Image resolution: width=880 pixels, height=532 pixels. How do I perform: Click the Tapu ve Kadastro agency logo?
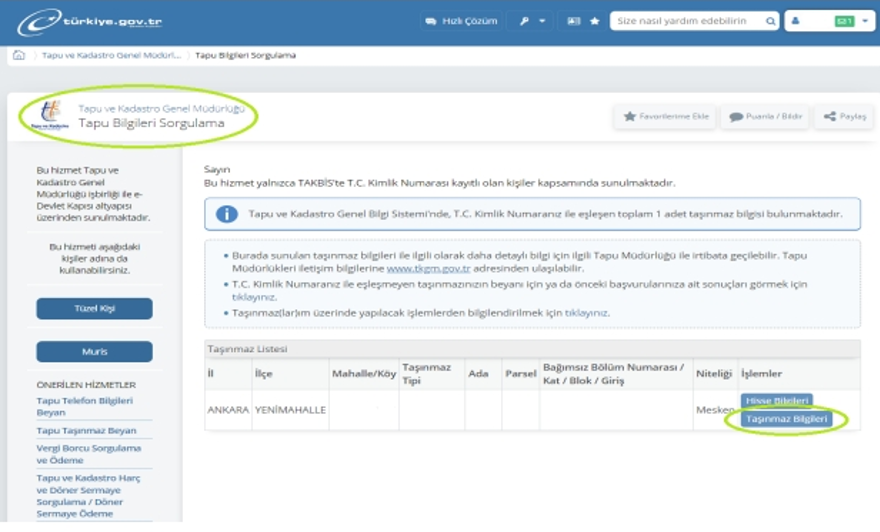(46, 117)
